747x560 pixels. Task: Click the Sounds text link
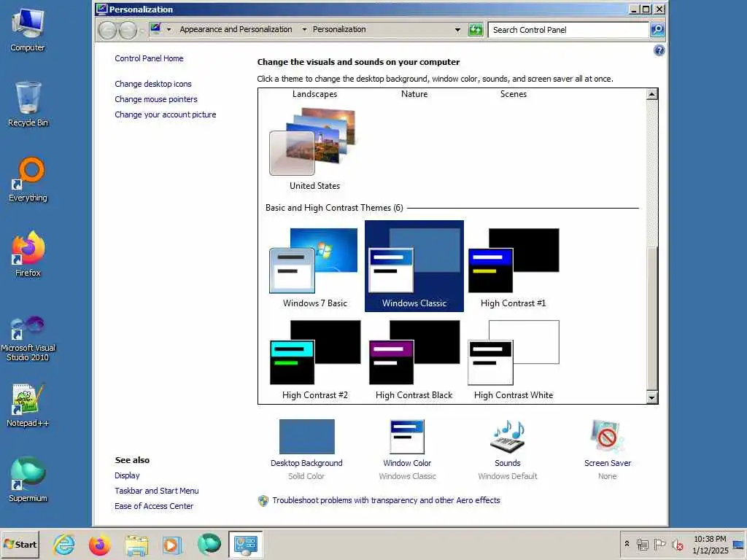tap(508, 463)
